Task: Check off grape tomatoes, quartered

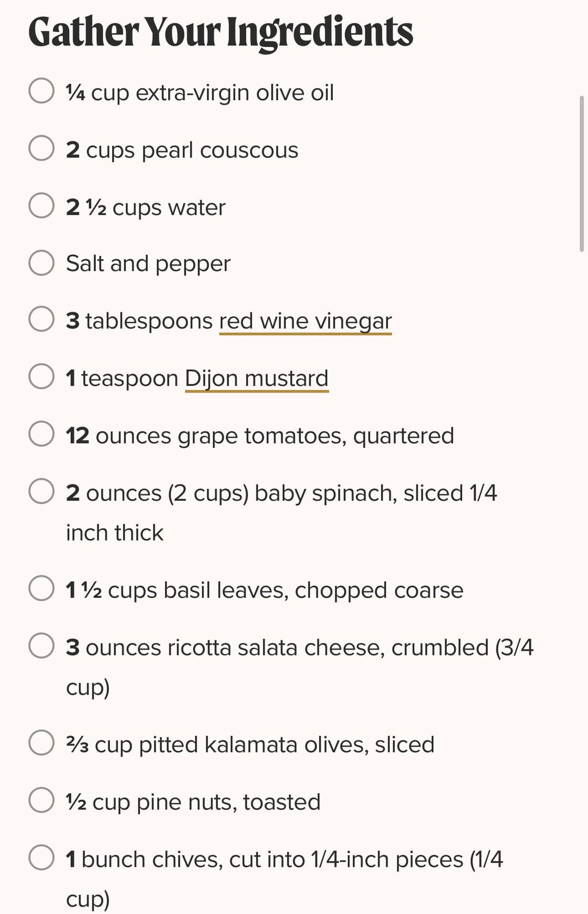Action: (41, 433)
